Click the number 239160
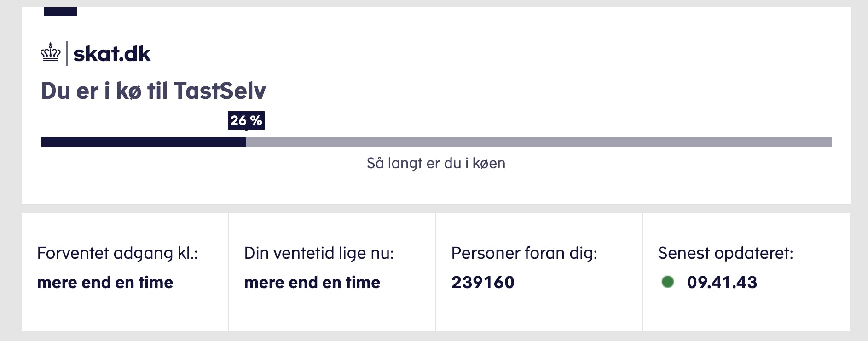868x341 pixels. click(x=483, y=282)
